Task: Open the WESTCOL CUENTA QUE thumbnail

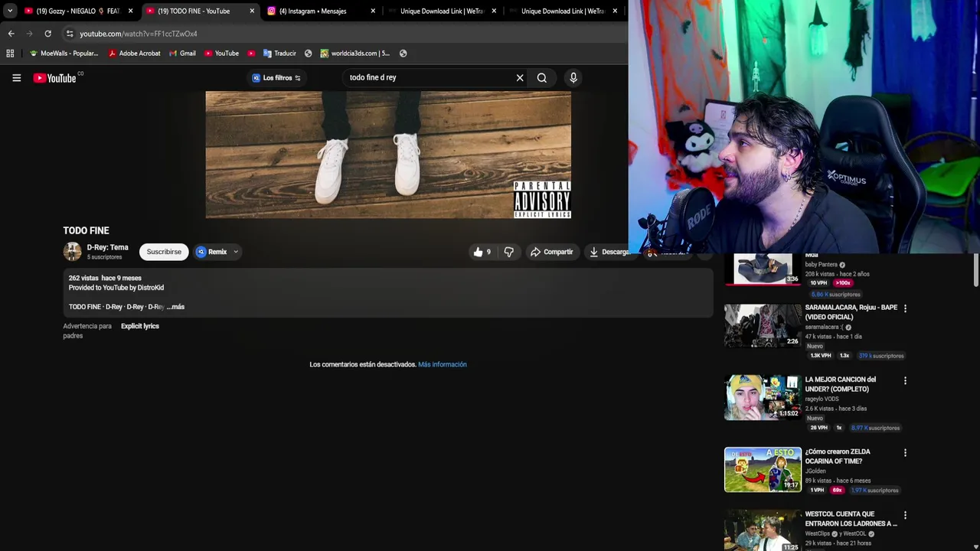Action: 763,531
